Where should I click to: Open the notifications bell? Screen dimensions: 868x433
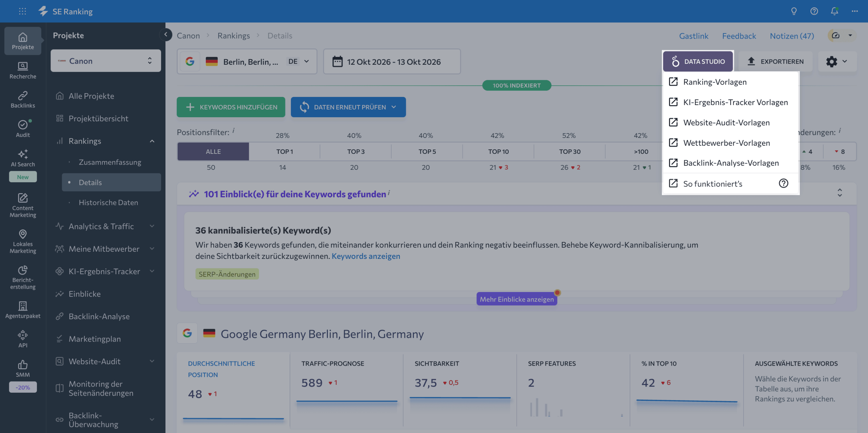point(834,11)
